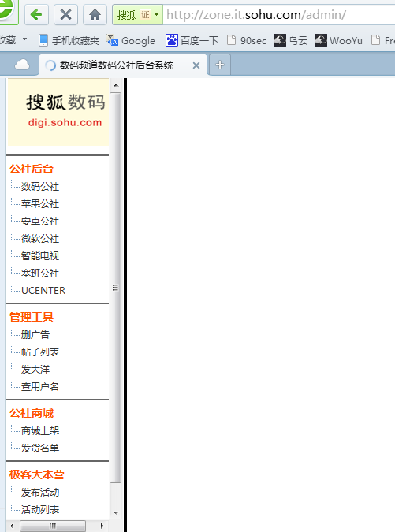Open the Google bookmark
The image size is (395, 532).
132,41
